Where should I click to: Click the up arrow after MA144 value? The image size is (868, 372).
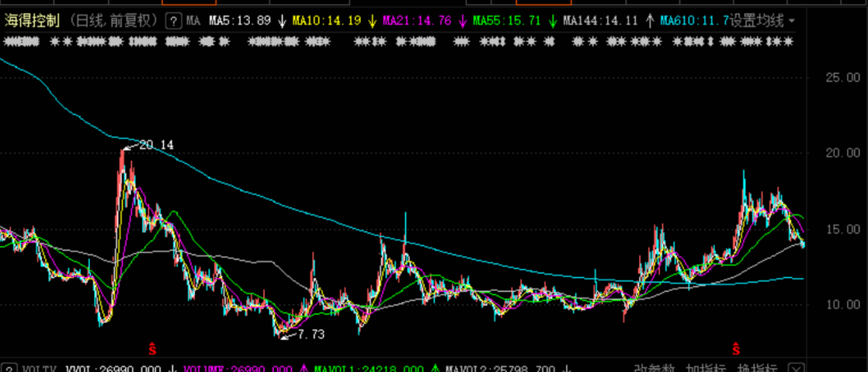pyautogui.click(x=649, y=22)
